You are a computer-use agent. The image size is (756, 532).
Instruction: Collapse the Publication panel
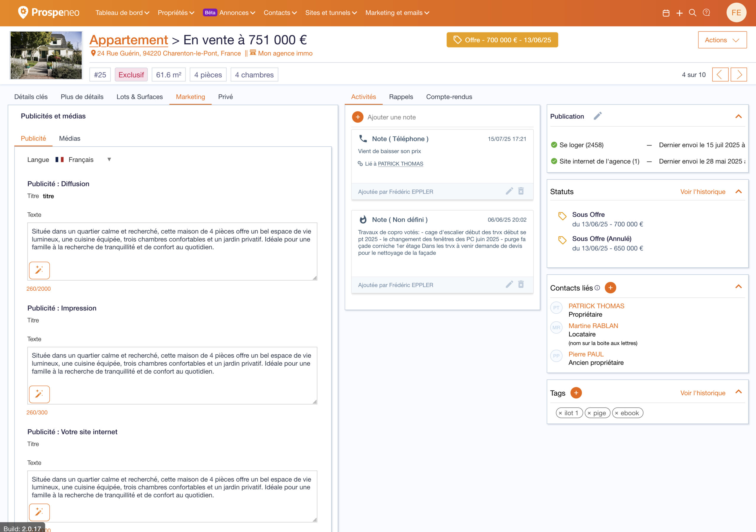click(739, 117)
